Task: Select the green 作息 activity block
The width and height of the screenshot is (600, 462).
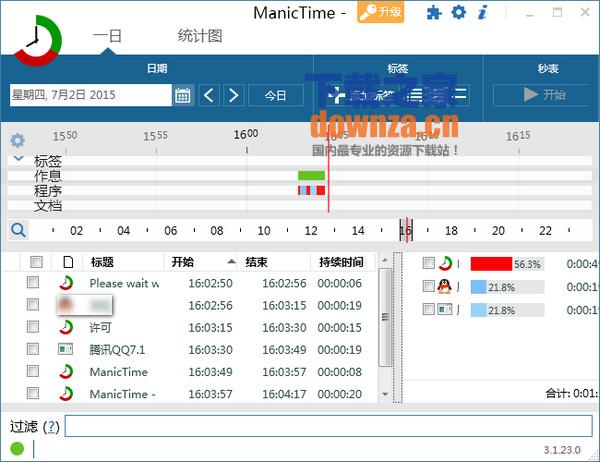Action: [x=311, y=175]
